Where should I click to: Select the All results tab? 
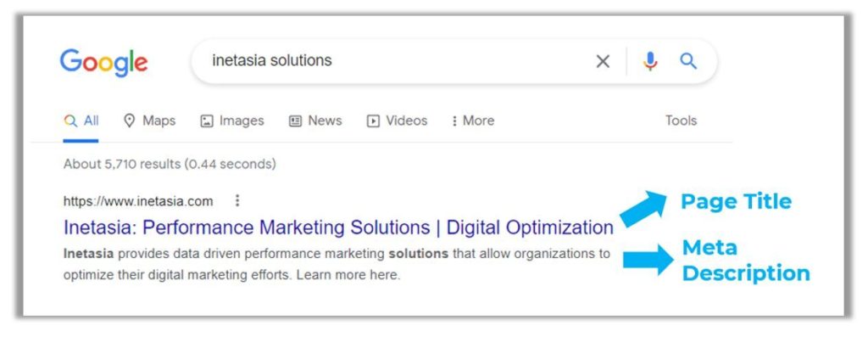[81, 121]
